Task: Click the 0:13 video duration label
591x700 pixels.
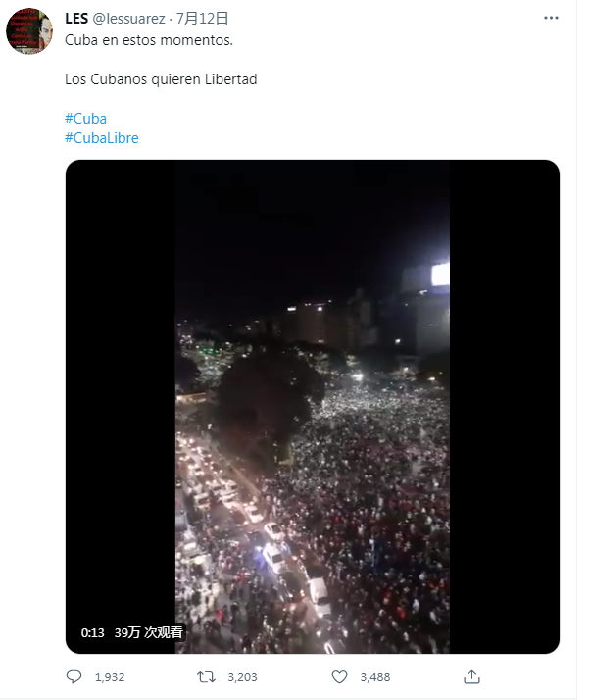Action: coord(92,632)
